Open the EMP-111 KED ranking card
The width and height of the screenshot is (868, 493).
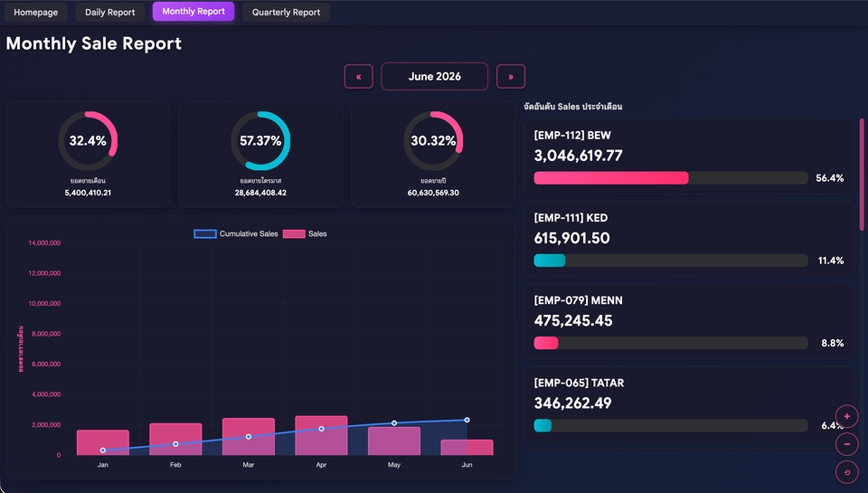pos(689,239)
